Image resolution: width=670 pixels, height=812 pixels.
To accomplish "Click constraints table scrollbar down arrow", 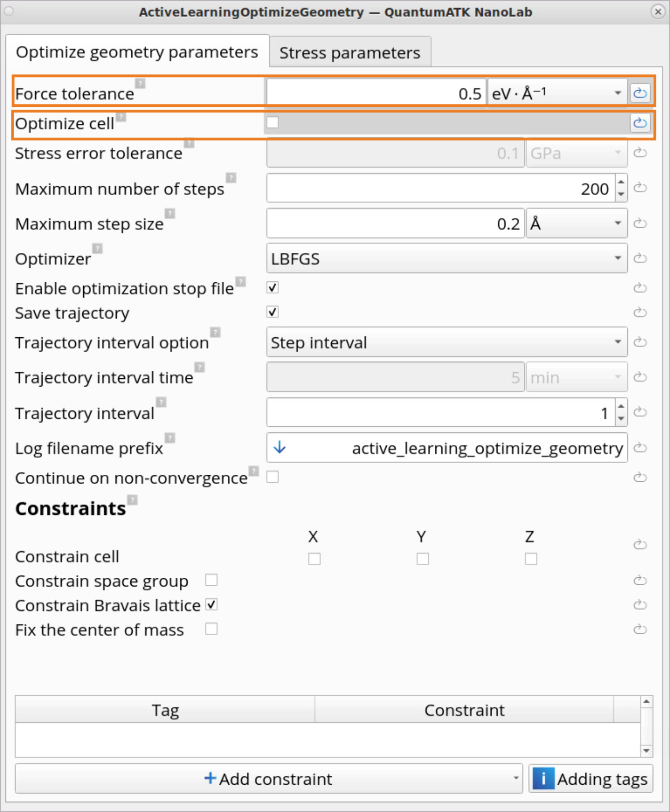I will [646, 751].
